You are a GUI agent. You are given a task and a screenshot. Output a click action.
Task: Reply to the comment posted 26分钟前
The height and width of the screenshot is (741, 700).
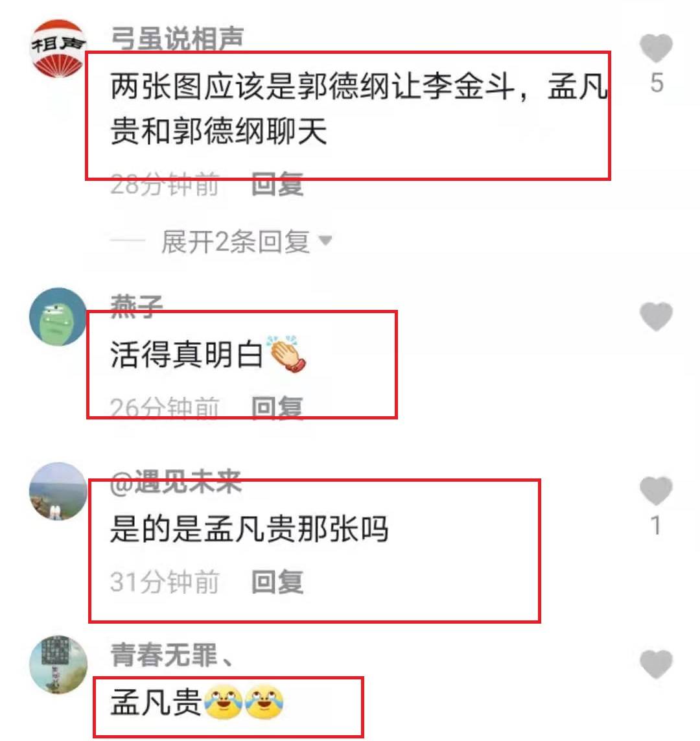(x=277, y=407)
